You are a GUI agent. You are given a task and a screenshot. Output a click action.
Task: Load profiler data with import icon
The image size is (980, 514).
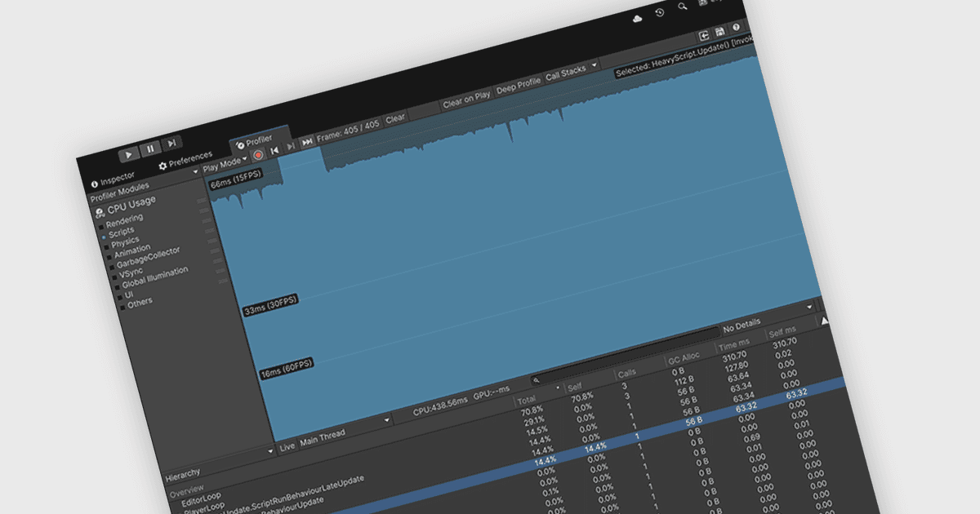point(703,36)
